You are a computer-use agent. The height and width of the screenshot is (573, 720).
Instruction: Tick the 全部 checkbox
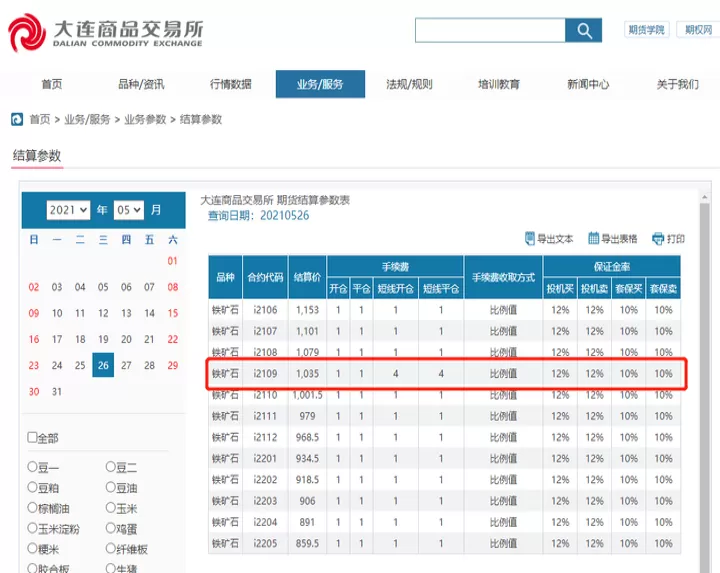32,437
